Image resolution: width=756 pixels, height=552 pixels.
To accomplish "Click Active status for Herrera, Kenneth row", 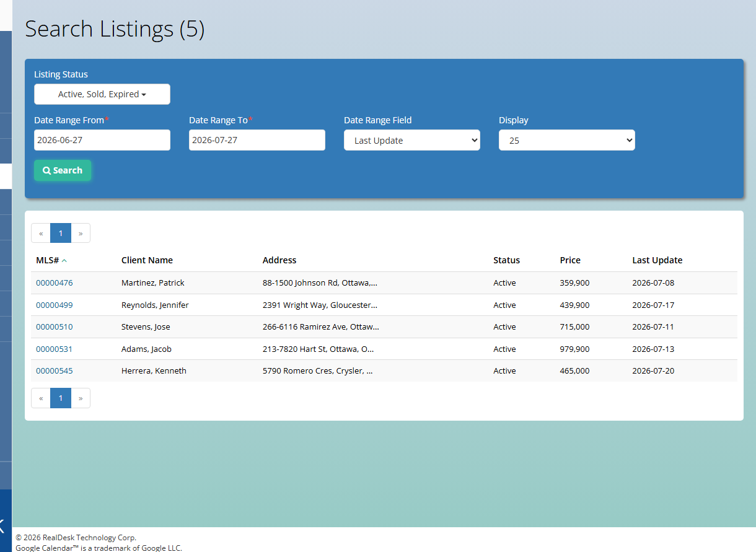I will (x=504, y=370).
